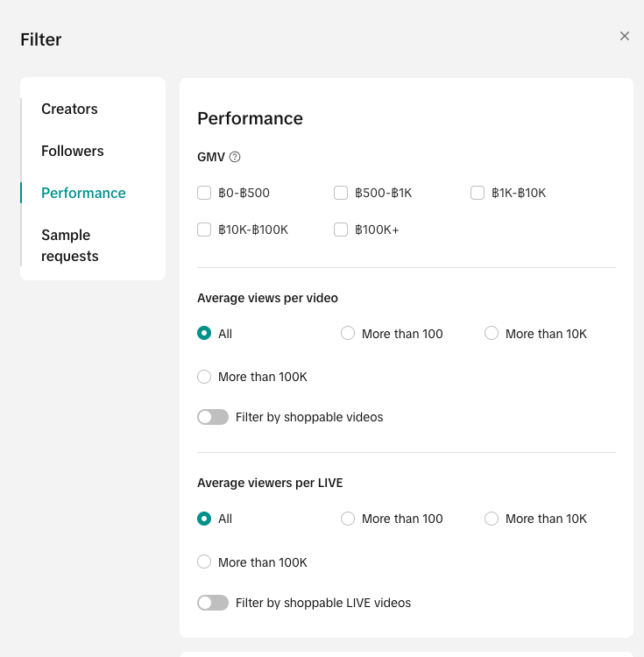The height and width of the screenshot is (657, 644).
Task: Close the Filter dialog with X icon
Action: coord(625,36)
